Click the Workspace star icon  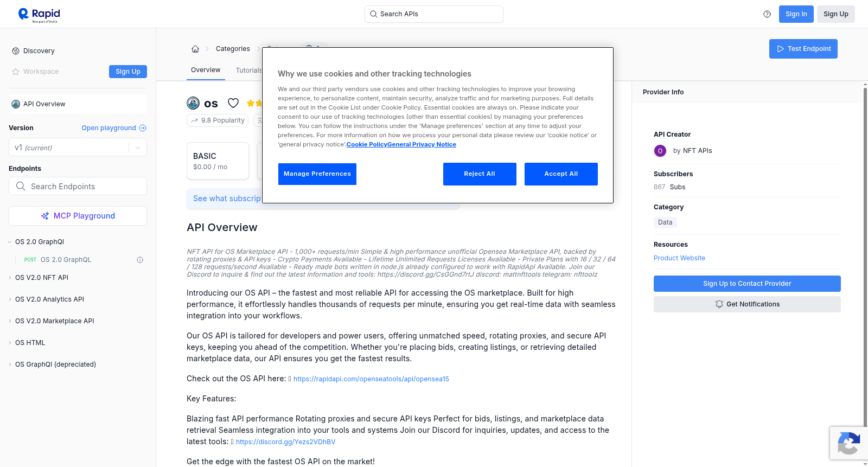16,72
